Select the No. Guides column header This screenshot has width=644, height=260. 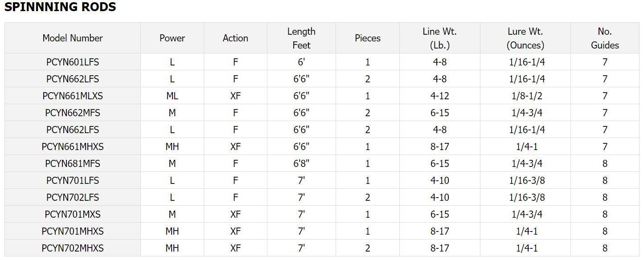click(x=605, y=38)
